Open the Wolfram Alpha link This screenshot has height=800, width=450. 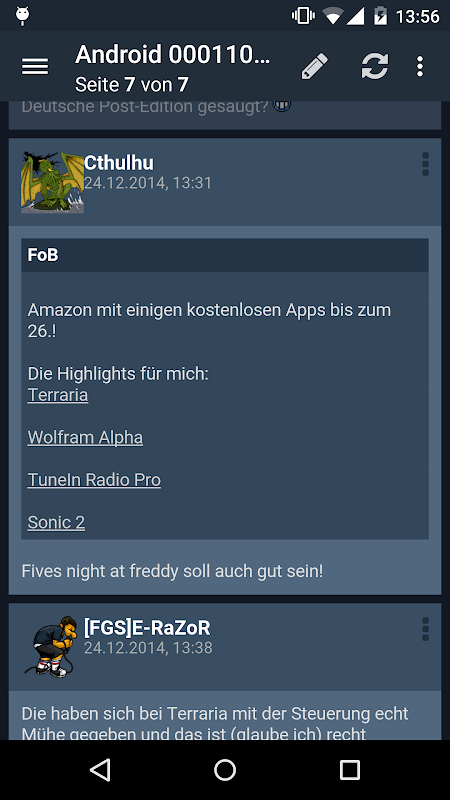click(85, 437)
